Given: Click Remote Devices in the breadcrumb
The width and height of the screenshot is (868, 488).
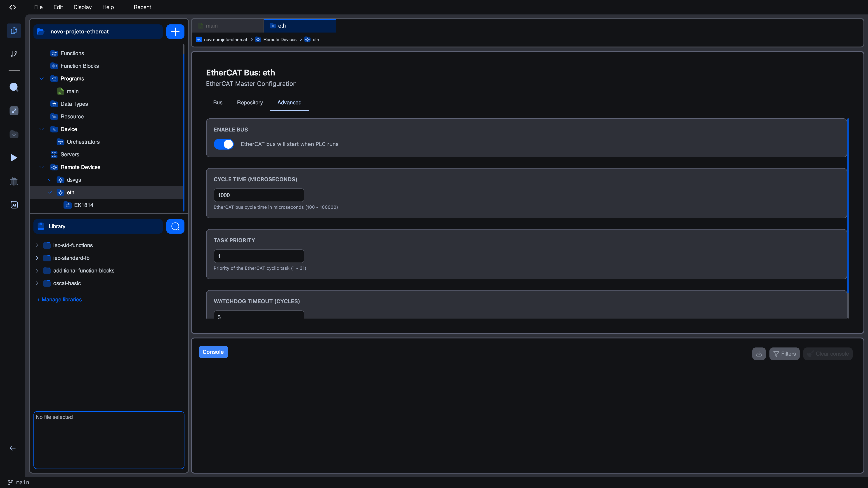Looking at the screenshot, I should [280, 39].
